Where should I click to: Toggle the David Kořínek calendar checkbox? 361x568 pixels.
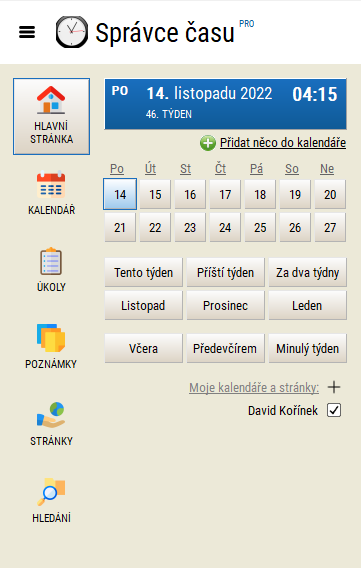[x=334, y=410]
